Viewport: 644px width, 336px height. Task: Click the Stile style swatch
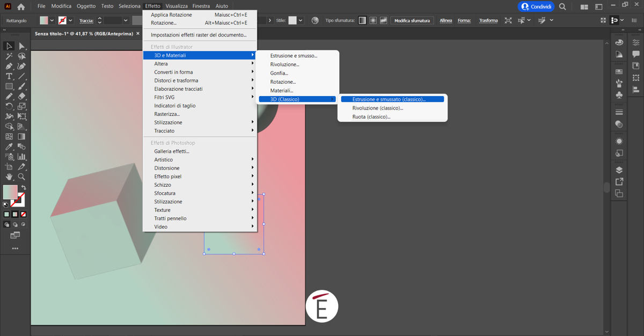click(x=292, y=20)
